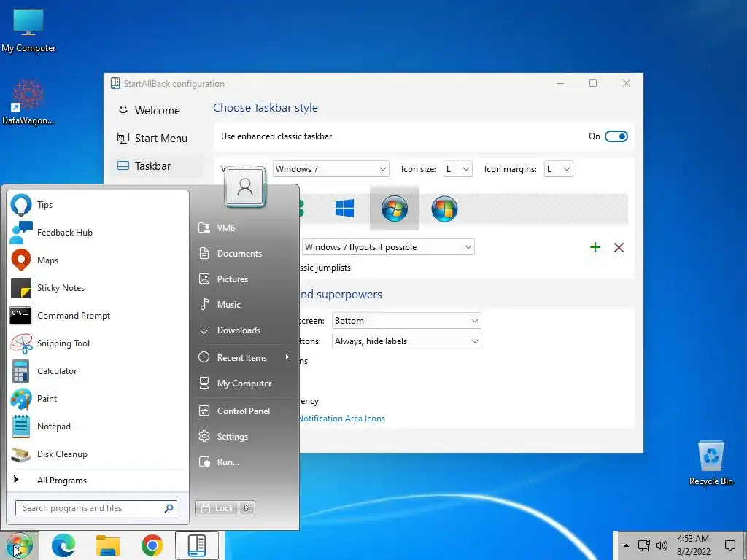Select the DataWagon desktop shortcut
The height and width of the screenshot is (560, 747).
(28, 102)
